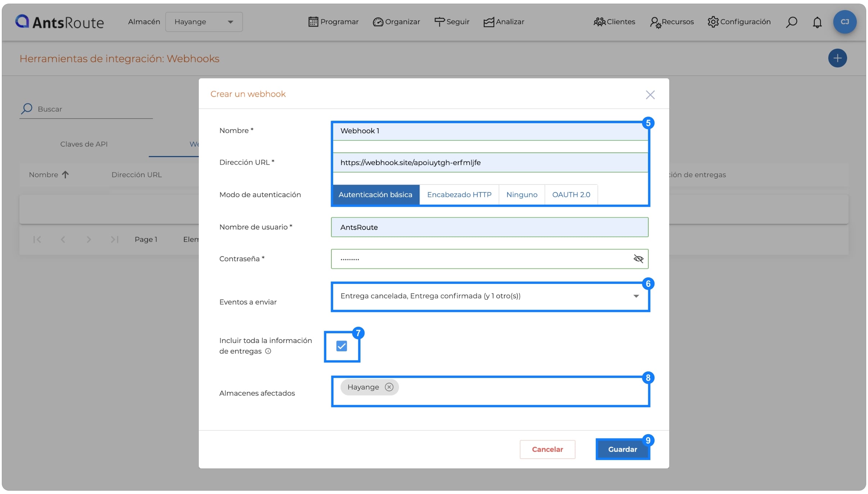Open the Clientes menu
The image size is (868, 494).
(614, 22)
